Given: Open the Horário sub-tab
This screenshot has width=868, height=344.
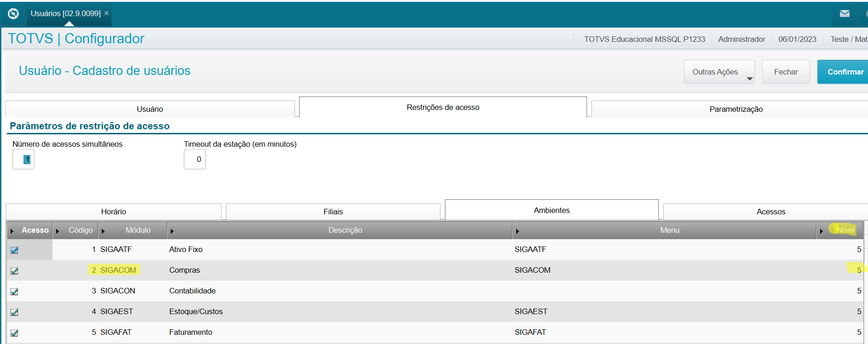Looking at the screenshot, I should click(x=114, y=212).
